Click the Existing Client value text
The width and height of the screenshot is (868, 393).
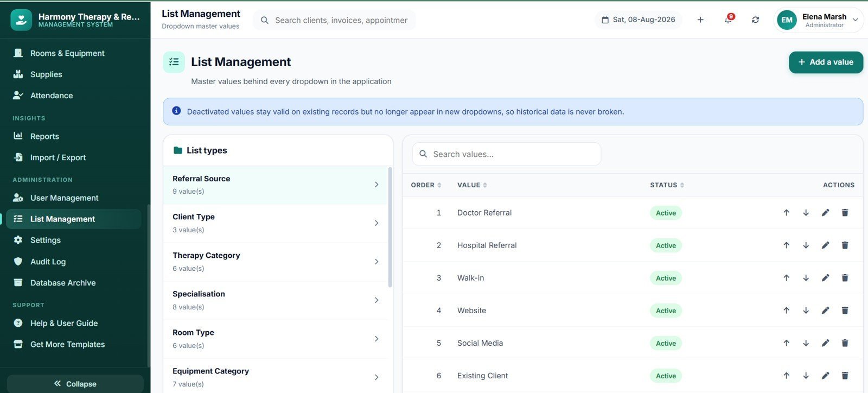click(x=482, y=376)
